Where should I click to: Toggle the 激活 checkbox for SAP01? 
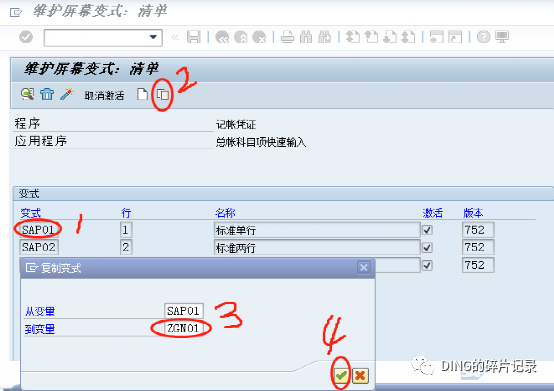tap(427, 230)
